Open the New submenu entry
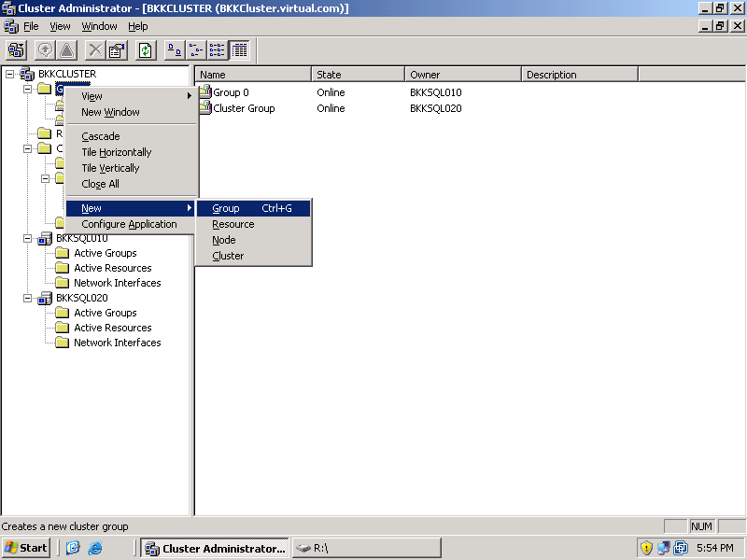 (131, 208)
